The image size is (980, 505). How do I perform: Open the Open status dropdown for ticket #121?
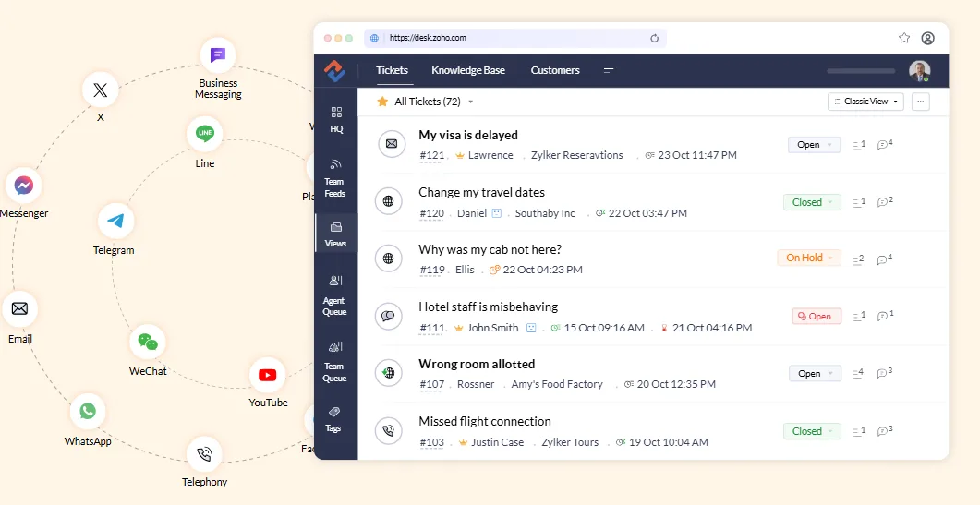815,145
